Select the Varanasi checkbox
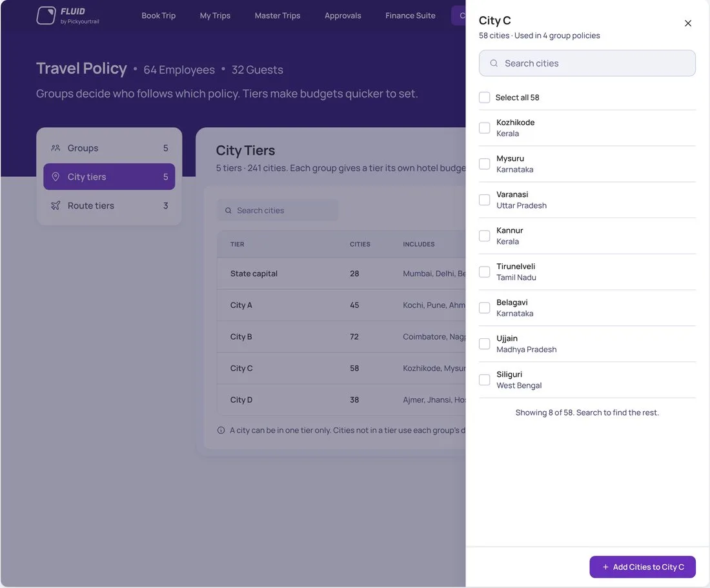This screenshot has height=588, width=710. (485, 199)
